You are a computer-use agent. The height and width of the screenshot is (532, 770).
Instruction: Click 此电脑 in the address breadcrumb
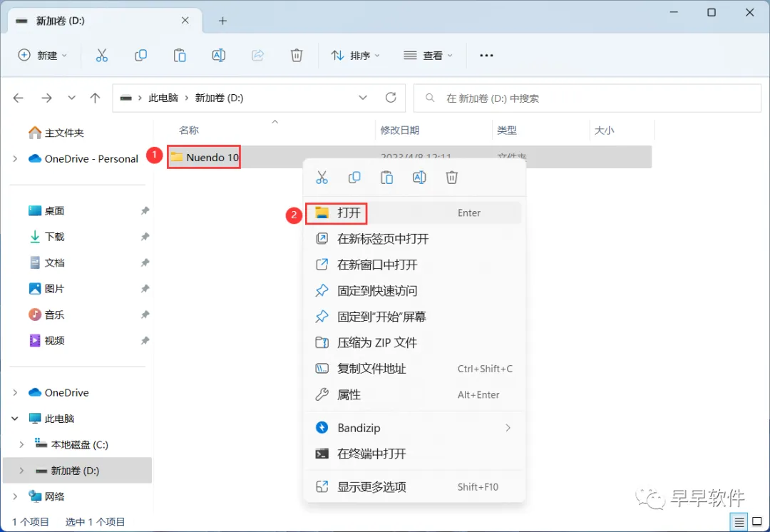click(163, 98)
